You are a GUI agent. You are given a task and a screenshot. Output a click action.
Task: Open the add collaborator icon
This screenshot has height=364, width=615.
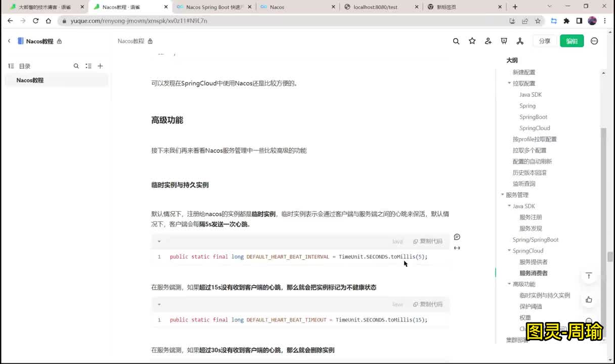488,41
